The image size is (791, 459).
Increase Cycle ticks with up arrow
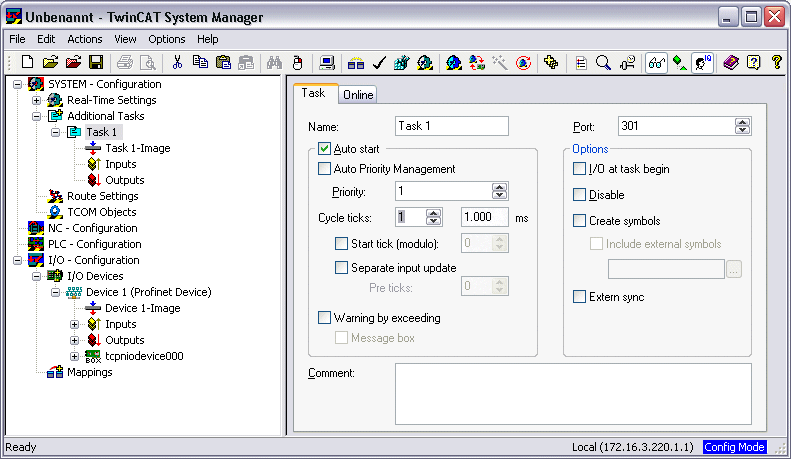pos(433,213)
